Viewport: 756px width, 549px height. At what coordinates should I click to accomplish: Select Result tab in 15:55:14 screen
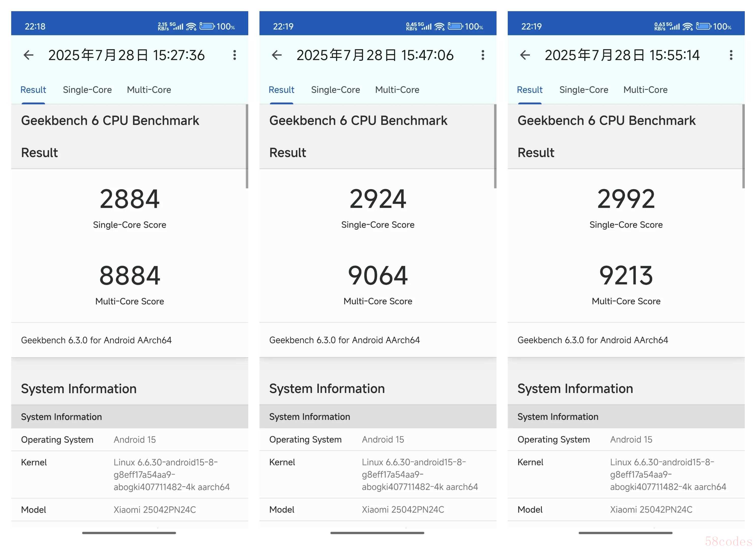point(530,90)
